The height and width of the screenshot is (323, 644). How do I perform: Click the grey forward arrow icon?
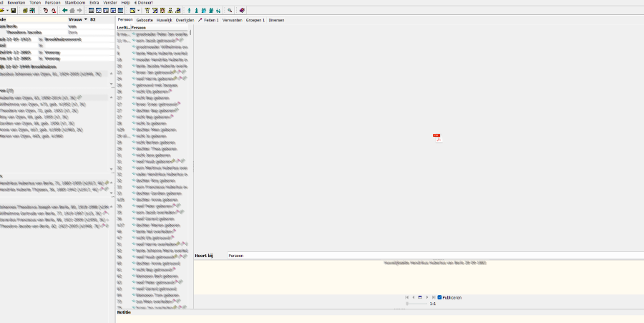[79, 11]
